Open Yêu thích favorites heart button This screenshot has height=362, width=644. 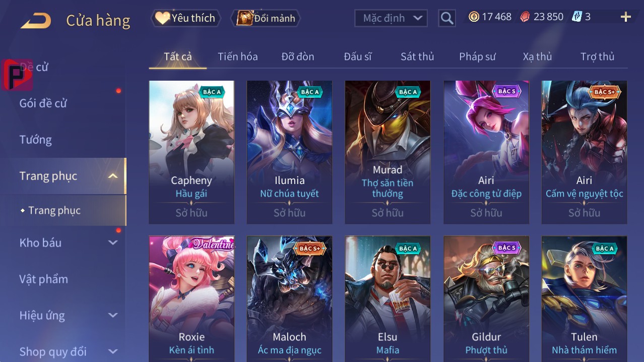pos(185,18)
